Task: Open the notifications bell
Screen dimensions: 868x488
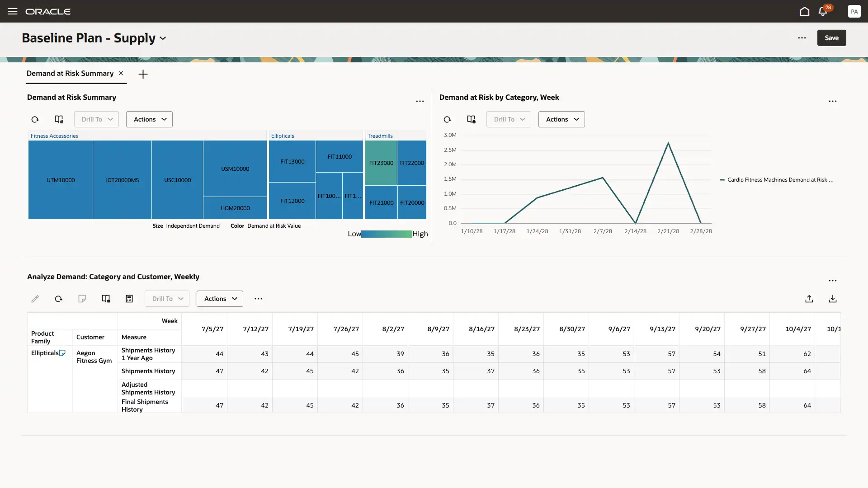Action: pyautogui.click(x=823, y=11)
